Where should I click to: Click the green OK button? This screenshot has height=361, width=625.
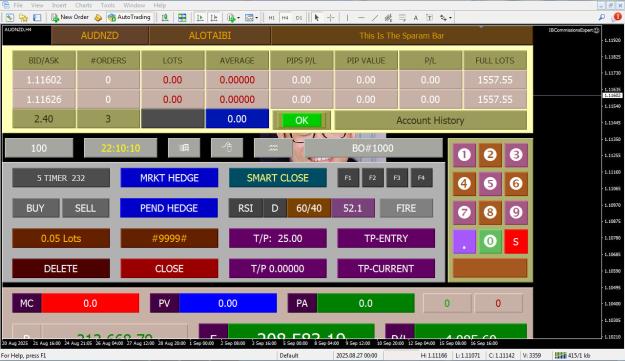[301, 120]
